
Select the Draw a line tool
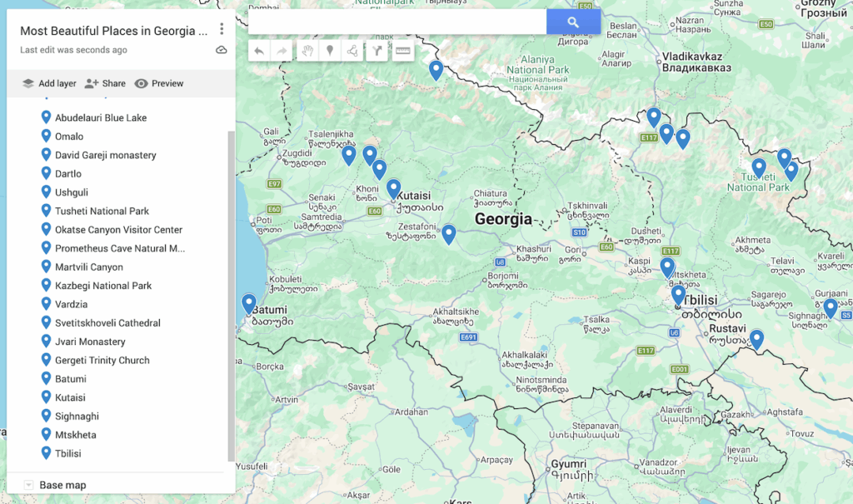pyautogui.click(x=352, y=51)
